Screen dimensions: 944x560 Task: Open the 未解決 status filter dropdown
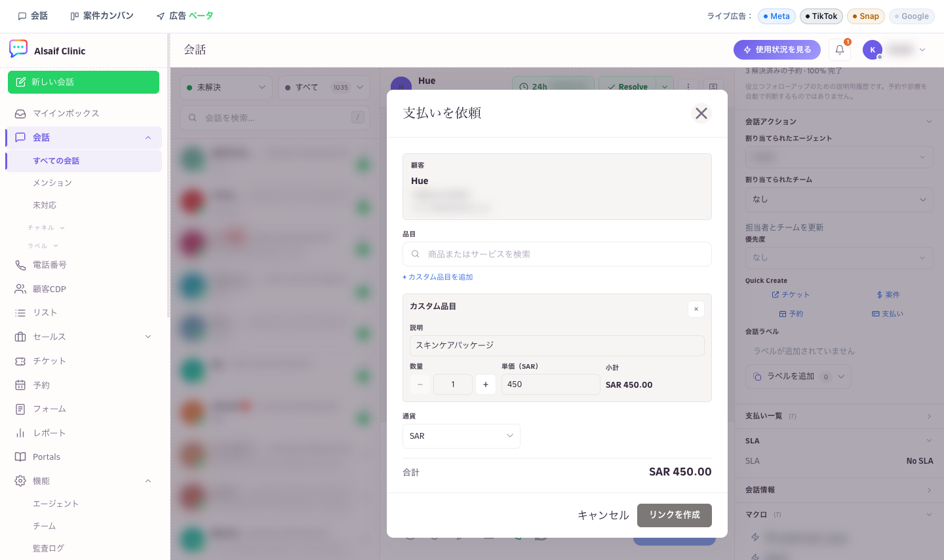coord(226,87)
